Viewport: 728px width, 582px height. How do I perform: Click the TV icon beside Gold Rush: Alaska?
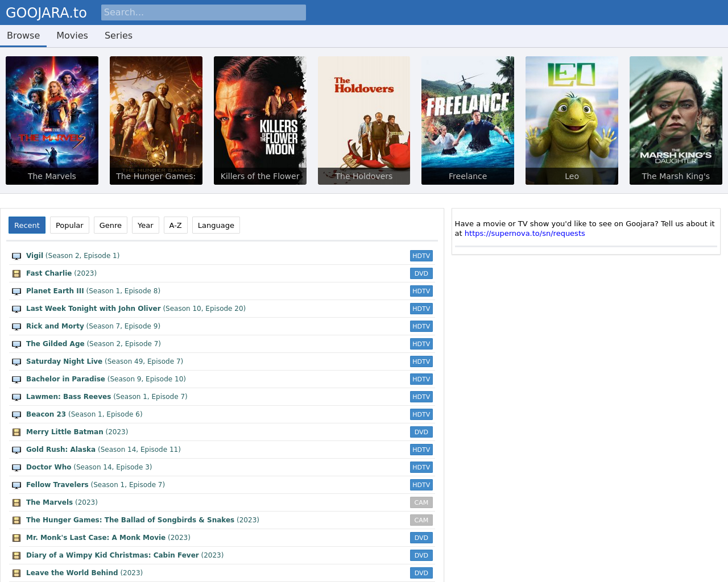[16, 450]
